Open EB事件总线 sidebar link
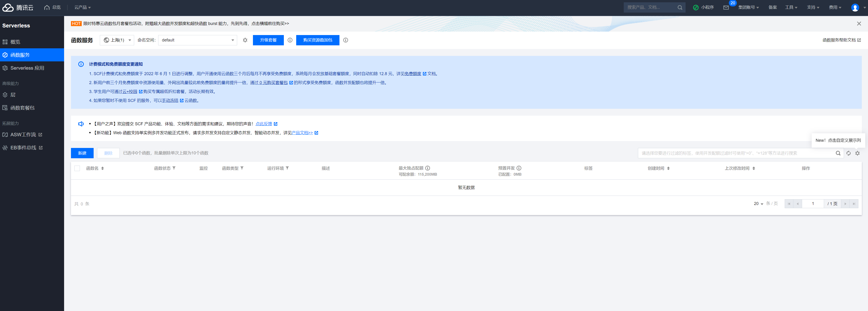The width and height of the screenshot is (868, 311). 32,148
